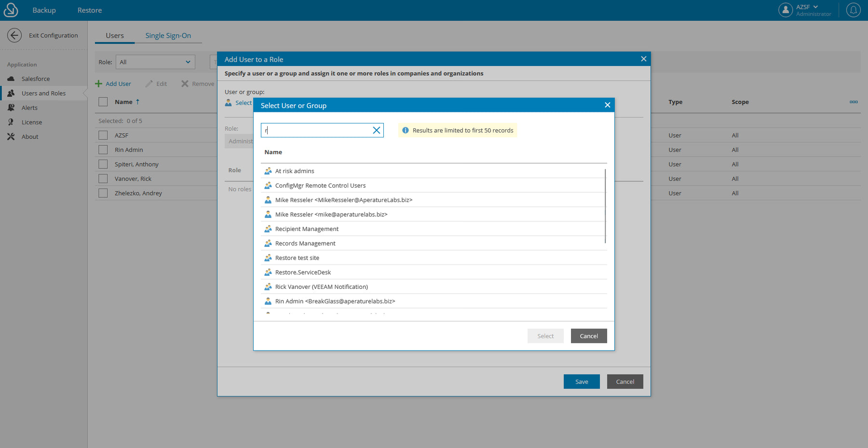Image resolution: width=868 pixels, height=448 pixels.
Task: Toggle the AZSF user checkbox
Action: pyautogui.click(x=103, y=136)
